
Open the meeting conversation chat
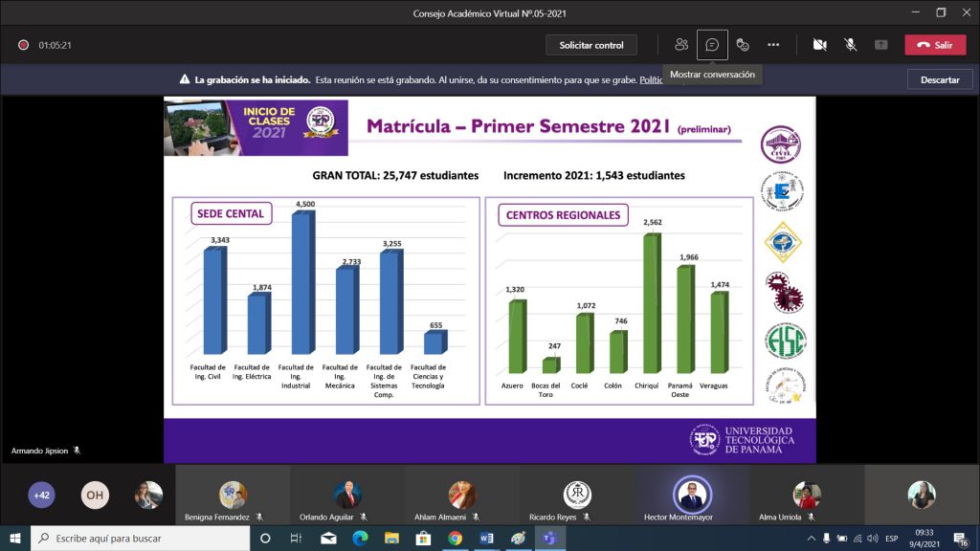(712, 45)
